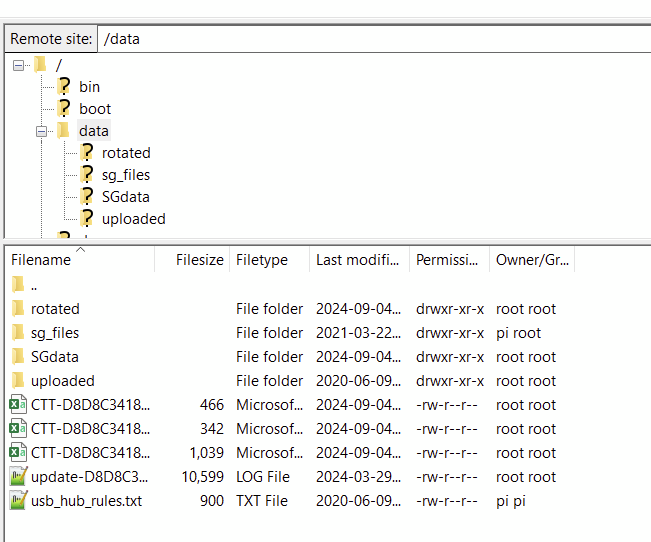
Task: Select uploaded folder in the tree
Action: (x=133, y=219)
